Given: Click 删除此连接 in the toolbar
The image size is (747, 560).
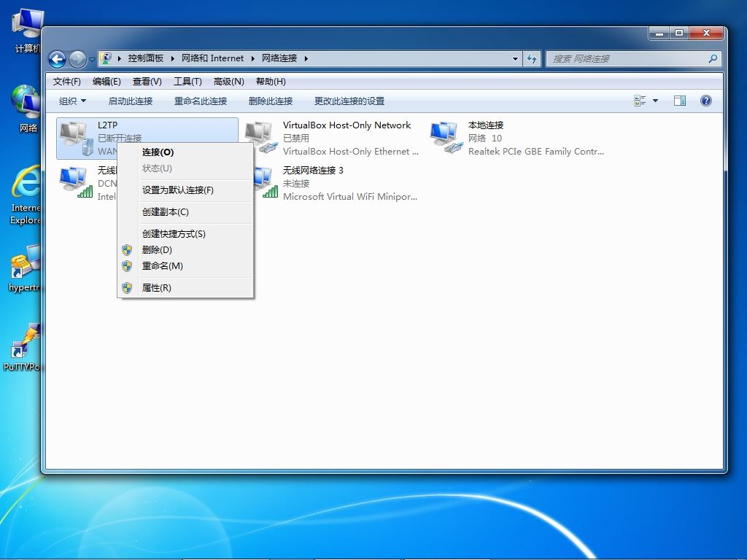Looking at the screenshot, I should 271,101.
